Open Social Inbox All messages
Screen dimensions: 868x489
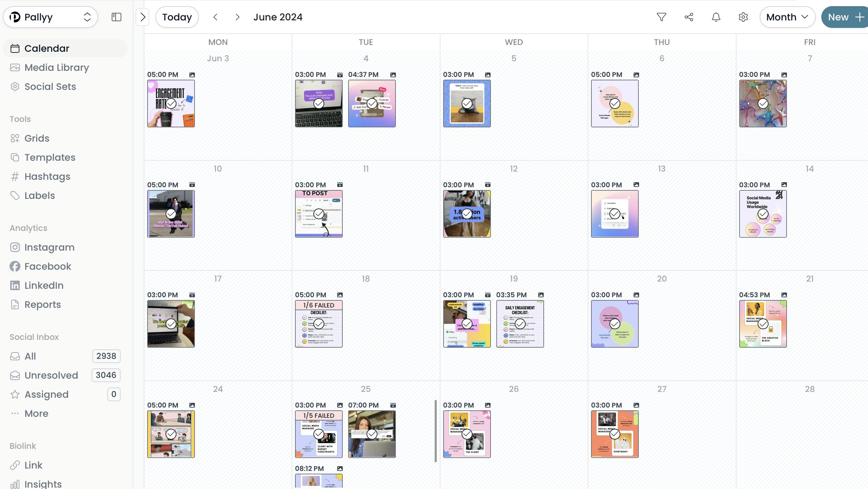pyautogui.click(x=30, y=356)
